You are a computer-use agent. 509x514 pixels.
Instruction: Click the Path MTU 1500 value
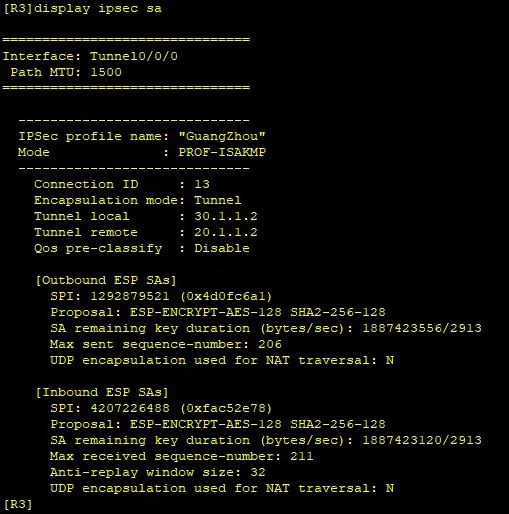point(106,72)
